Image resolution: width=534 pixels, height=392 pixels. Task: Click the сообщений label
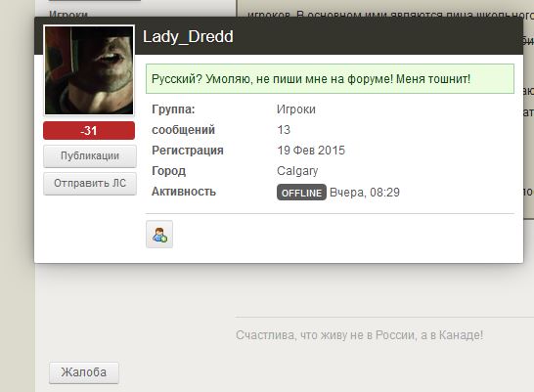pos(183,130)
